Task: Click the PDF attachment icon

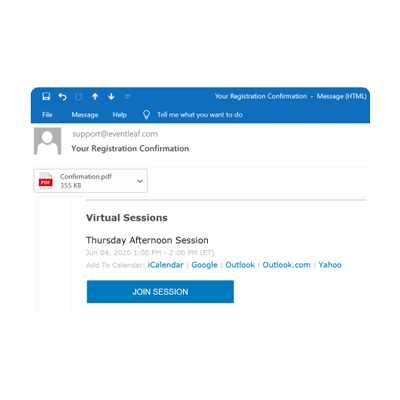Action: point(46,181)
